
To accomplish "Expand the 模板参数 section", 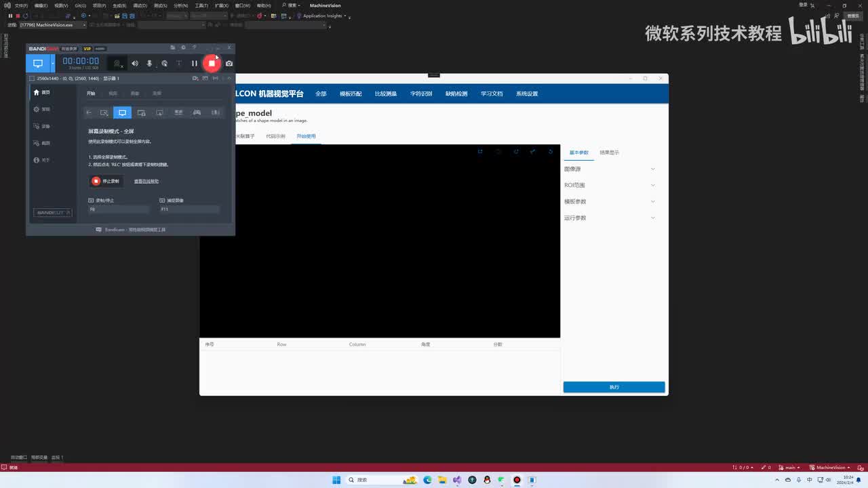I will point(610,201).
